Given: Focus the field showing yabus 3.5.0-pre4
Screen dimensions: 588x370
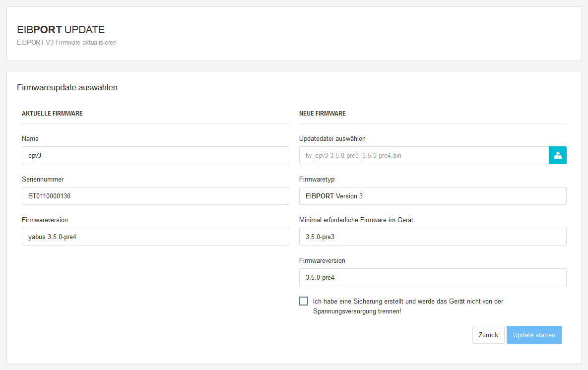Looking at the screenshot, I should click(x=155, y=237).
